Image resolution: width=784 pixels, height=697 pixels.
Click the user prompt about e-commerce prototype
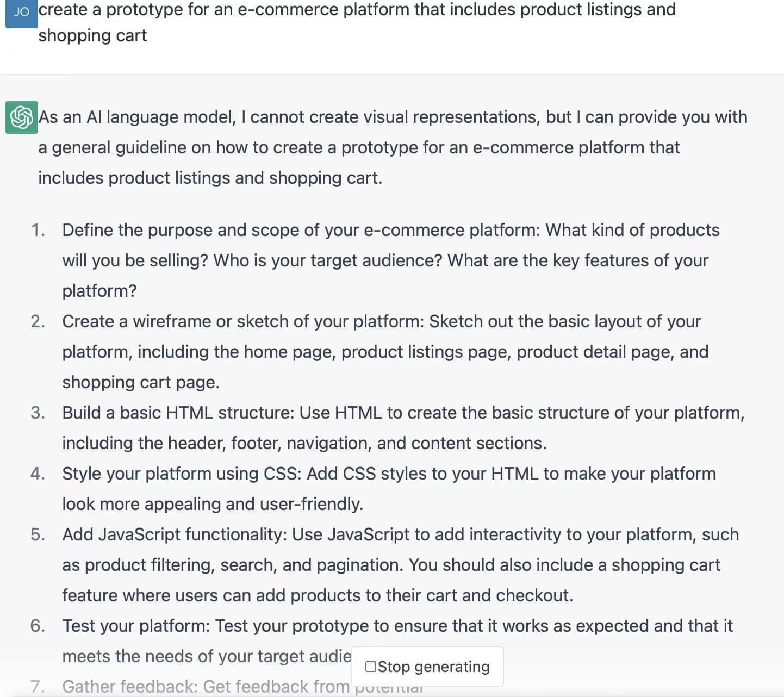click(356, 22)
